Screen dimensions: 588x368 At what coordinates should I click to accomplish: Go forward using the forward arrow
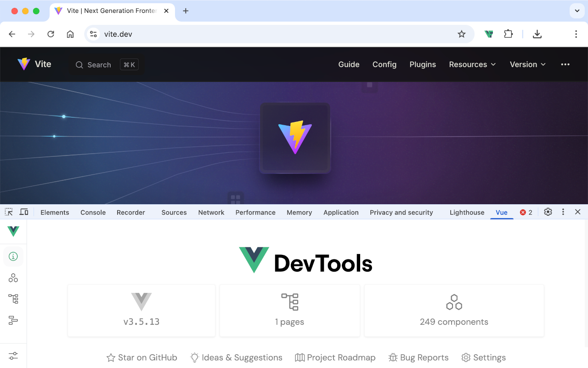click(31, 34)
